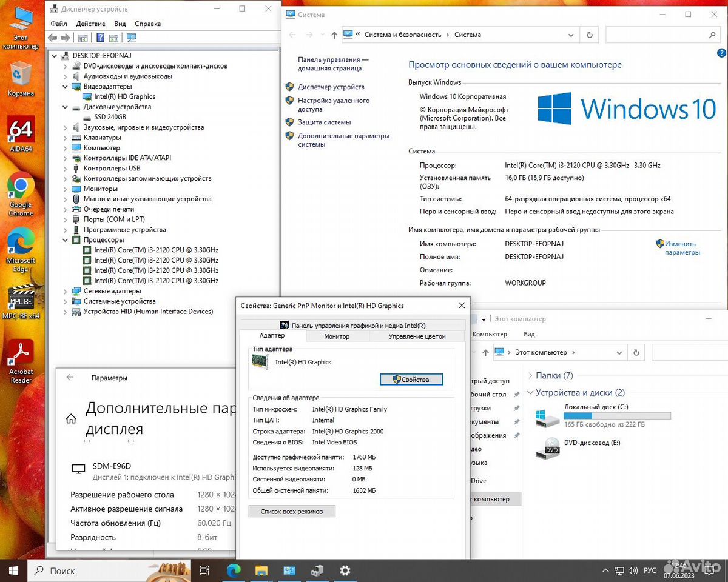Screen dimensions: 728x582
Task: Switch to the Монитор tab
Action: 337,336
